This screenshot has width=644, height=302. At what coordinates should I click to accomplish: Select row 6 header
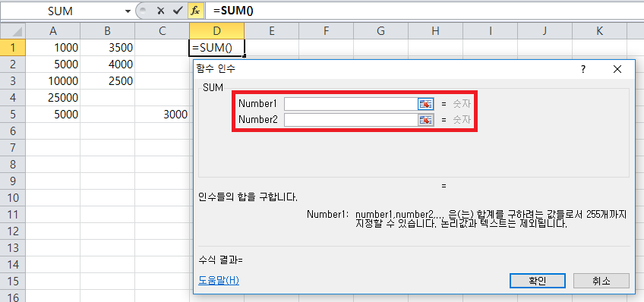[13, 131]
